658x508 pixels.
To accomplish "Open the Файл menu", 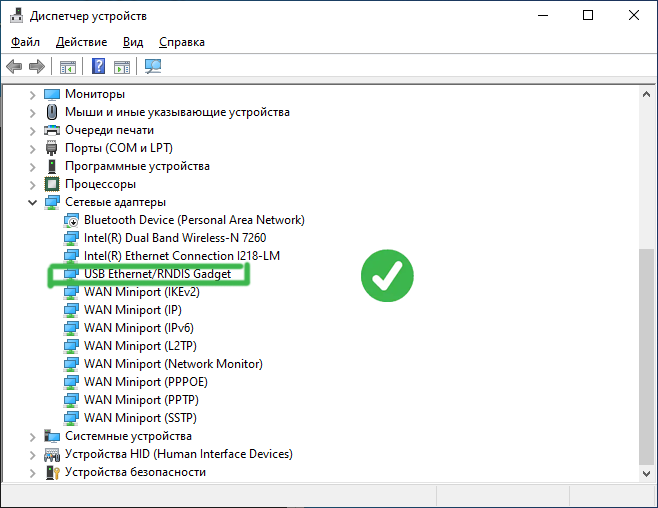I will (x=25, y=42).
